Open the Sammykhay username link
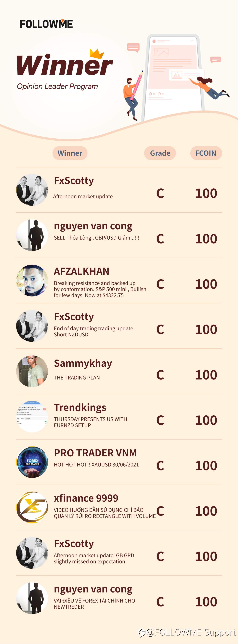 coord(83,364)
